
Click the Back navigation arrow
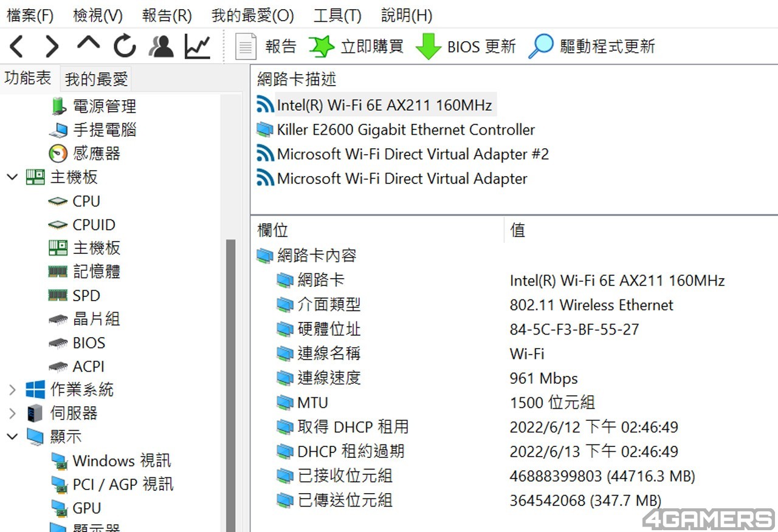pyautogui.click(x=17, y=46)
